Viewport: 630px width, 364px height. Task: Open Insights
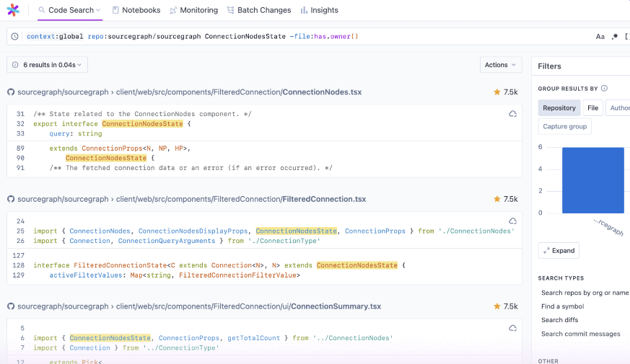click(320, 10)
